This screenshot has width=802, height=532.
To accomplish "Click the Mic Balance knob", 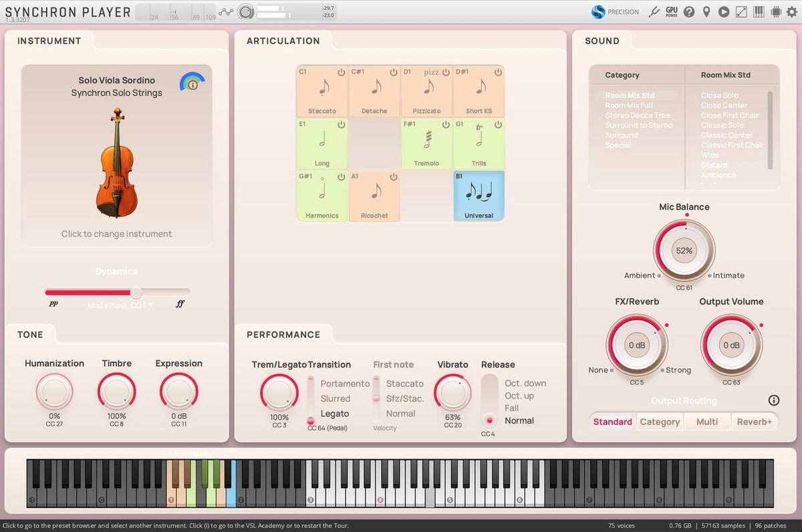I will point(684,251).
